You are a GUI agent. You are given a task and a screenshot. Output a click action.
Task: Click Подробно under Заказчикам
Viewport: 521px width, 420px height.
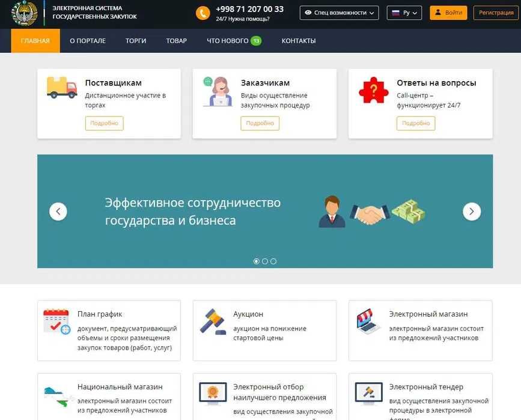pos(260,123)
